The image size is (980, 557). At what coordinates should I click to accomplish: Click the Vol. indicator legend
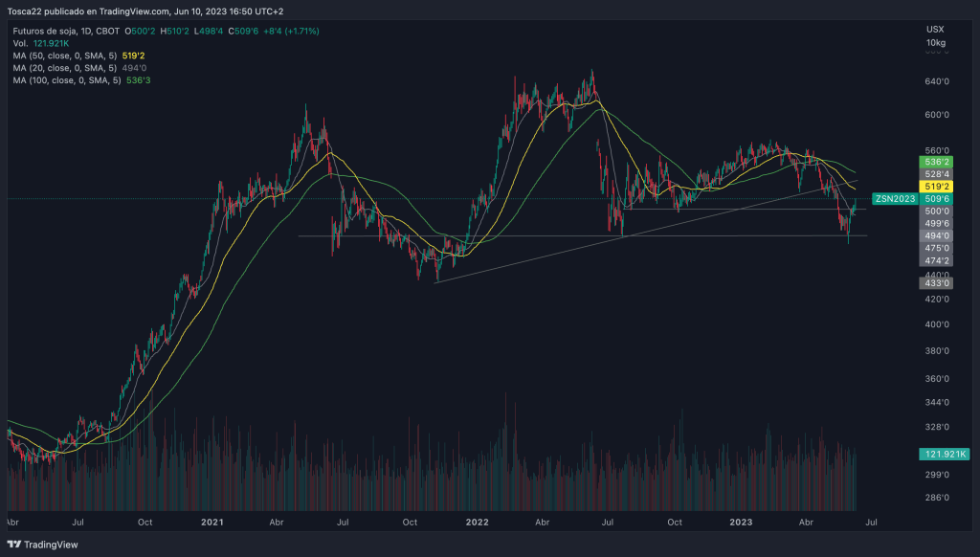coord(21,43)
